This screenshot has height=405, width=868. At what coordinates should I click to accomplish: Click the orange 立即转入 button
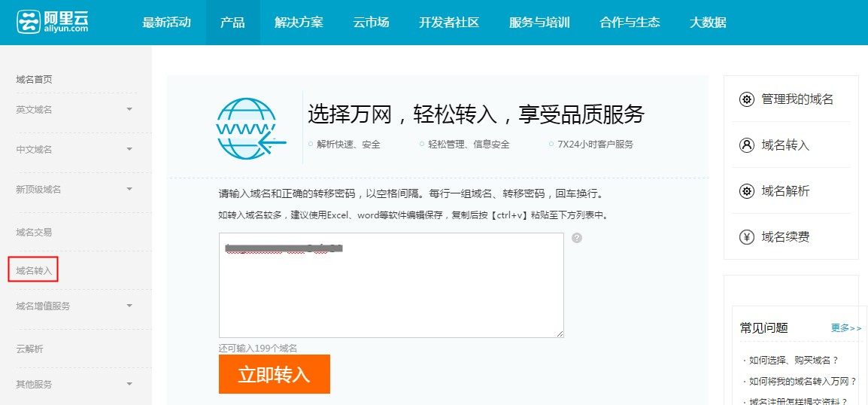click(274, 374)
